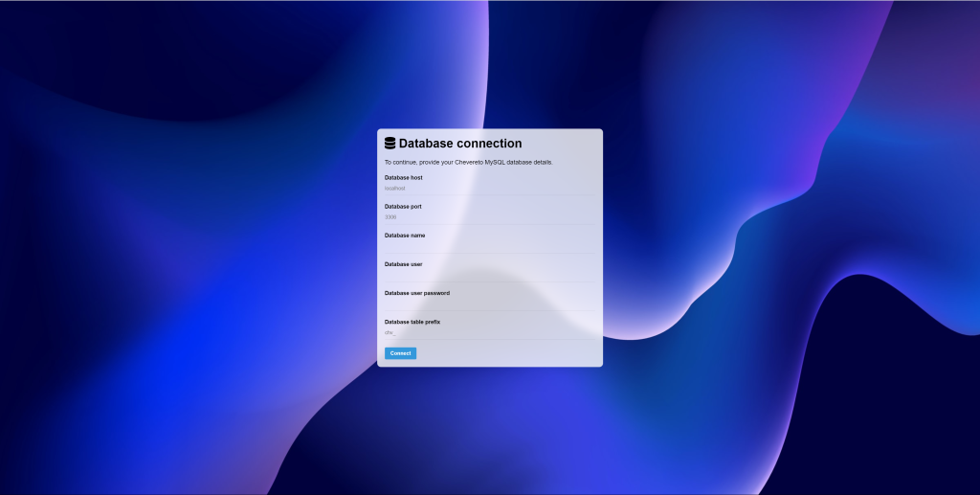
Task: Click the "Database name" label text
Action: pyautogui.click(x=405, y=236)
